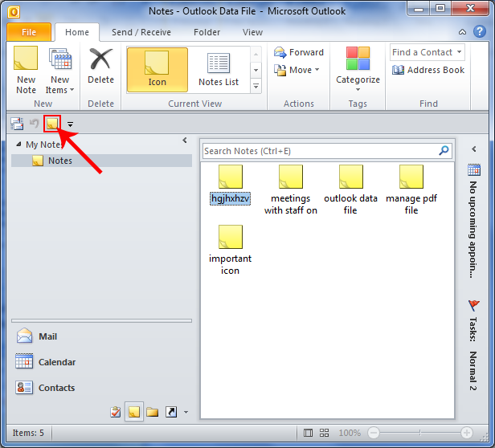This screenshot has height=448, width=495.
Task: Open the File tab
Action: 29,32
